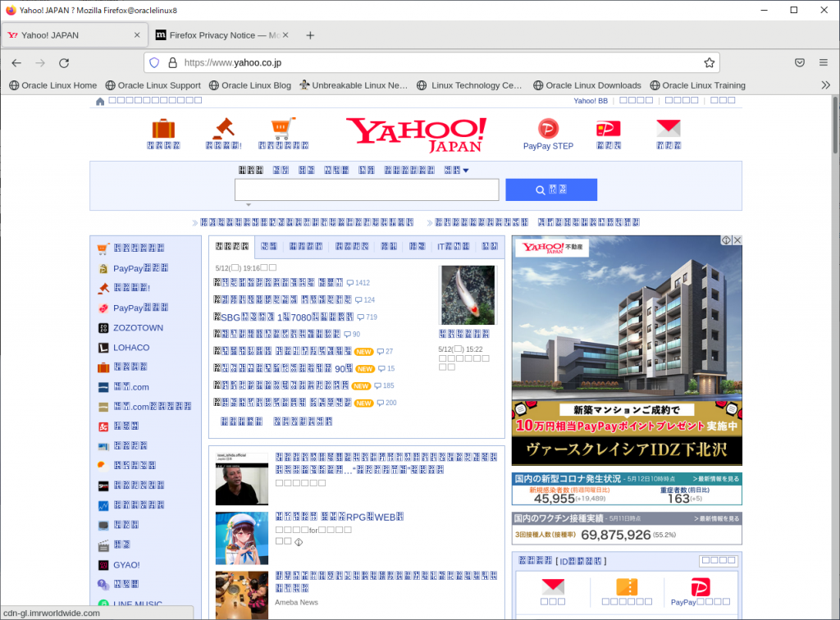840x620 pixels.
Task: Open LOHACO in the sidebar
Action: coord(131,348)
